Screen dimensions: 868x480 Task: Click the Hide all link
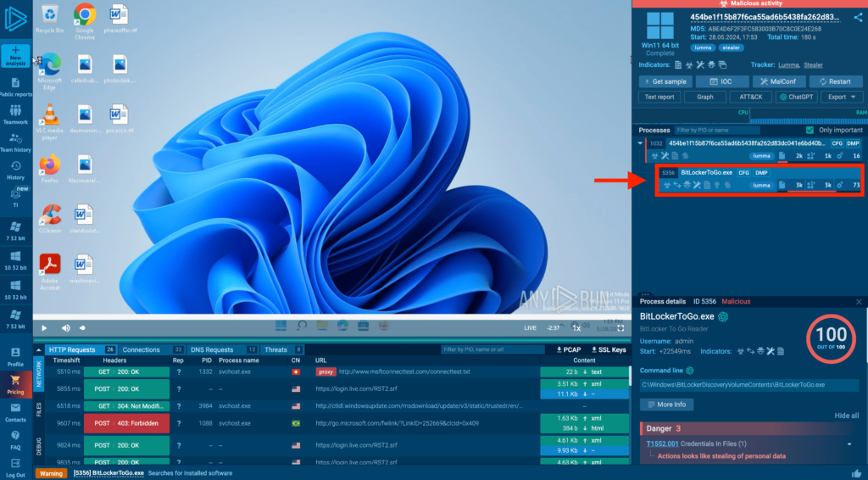847,416
